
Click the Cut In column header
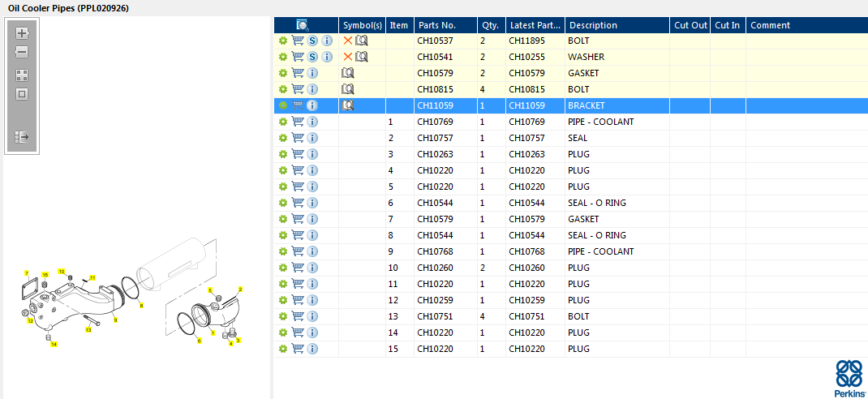[x=728, y=25]
